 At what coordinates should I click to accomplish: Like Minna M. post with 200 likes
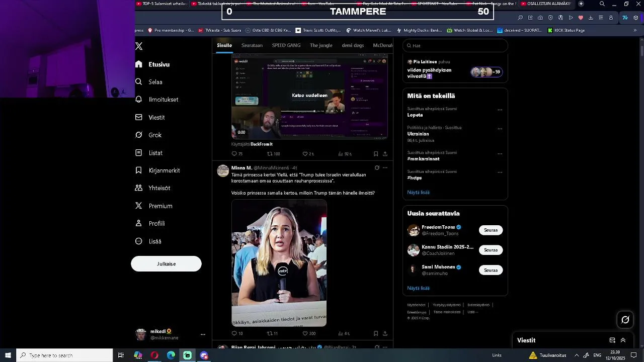(309, 333)
